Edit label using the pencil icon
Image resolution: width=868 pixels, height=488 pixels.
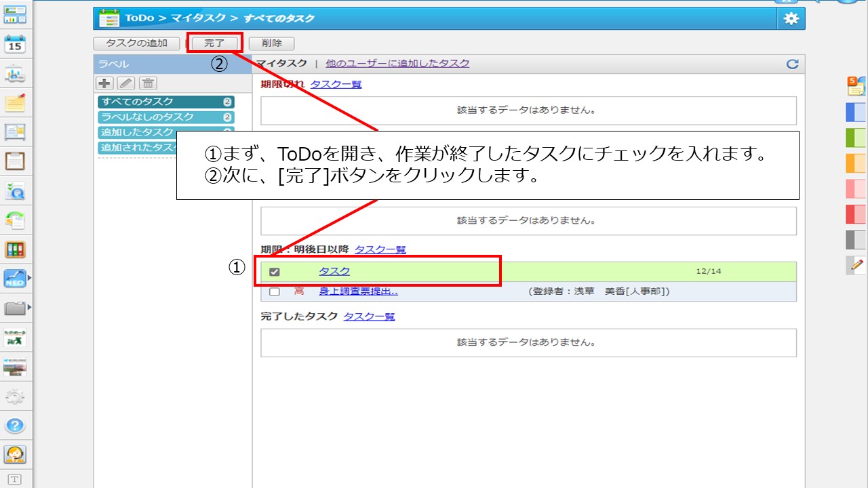127,83
